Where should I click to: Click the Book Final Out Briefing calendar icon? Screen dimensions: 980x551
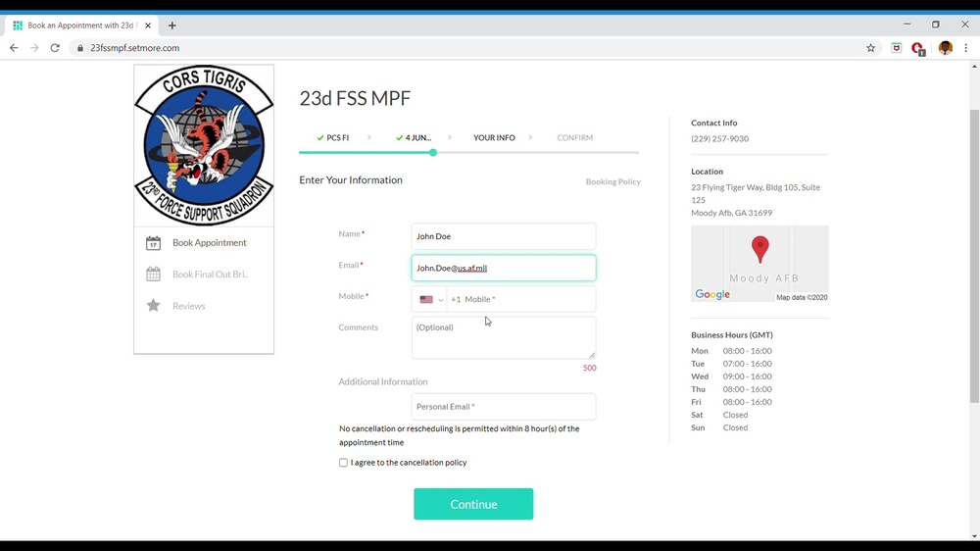154,275
